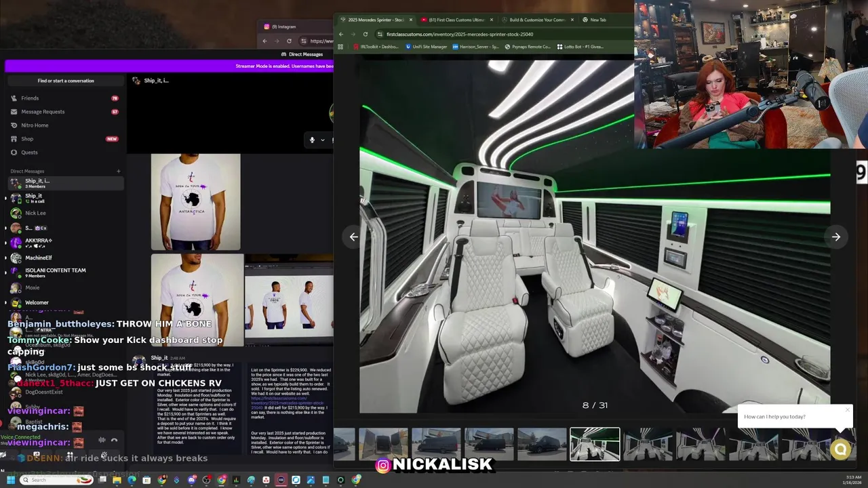Open Discord from the taskbar
This screenshot has height=488, width=868.
(192, 480)
